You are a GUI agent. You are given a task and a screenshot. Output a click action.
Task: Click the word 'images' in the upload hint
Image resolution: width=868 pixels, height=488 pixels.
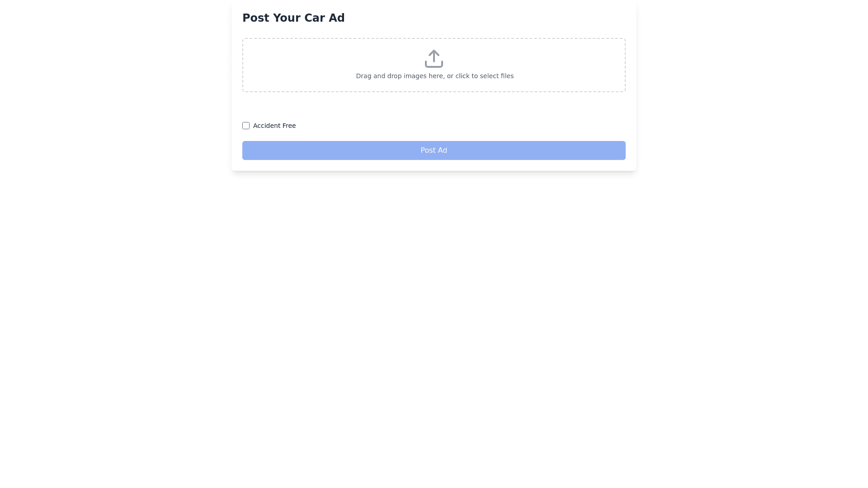pos(415,76)
